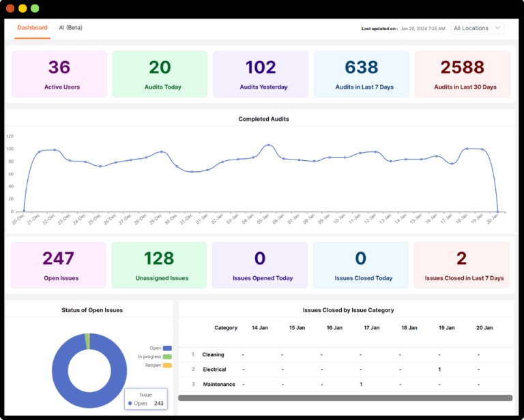Click the horizontal scrollbar under the issues table

[x=345, y=397]
